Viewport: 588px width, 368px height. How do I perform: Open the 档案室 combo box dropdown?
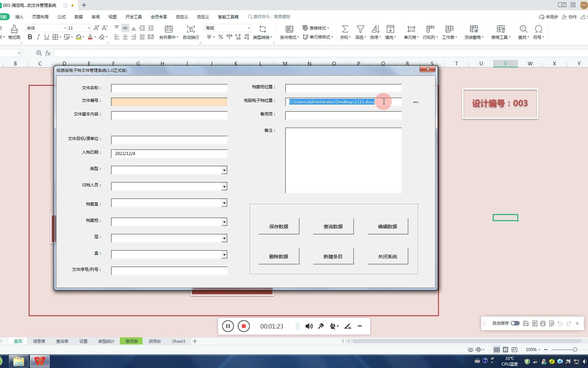tap(224, 203)
